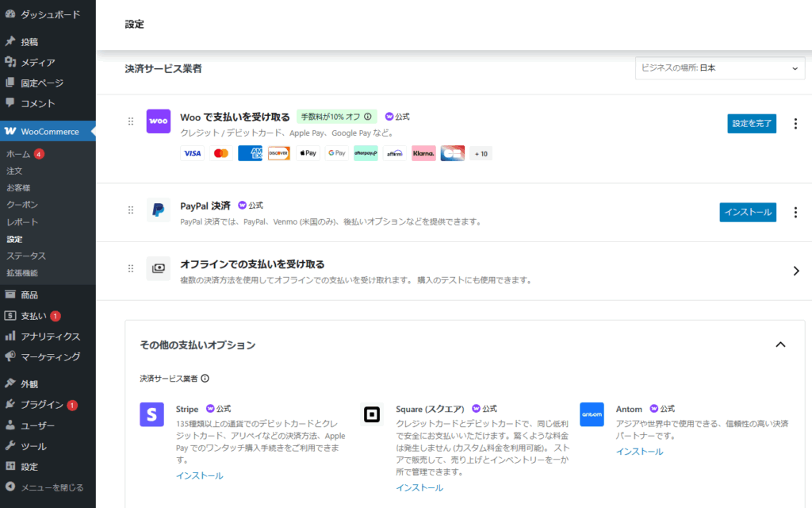This screenshot has height=508, width=812.
Task: Click the Woo payments logo icon
Action: [x=159, y=121]
